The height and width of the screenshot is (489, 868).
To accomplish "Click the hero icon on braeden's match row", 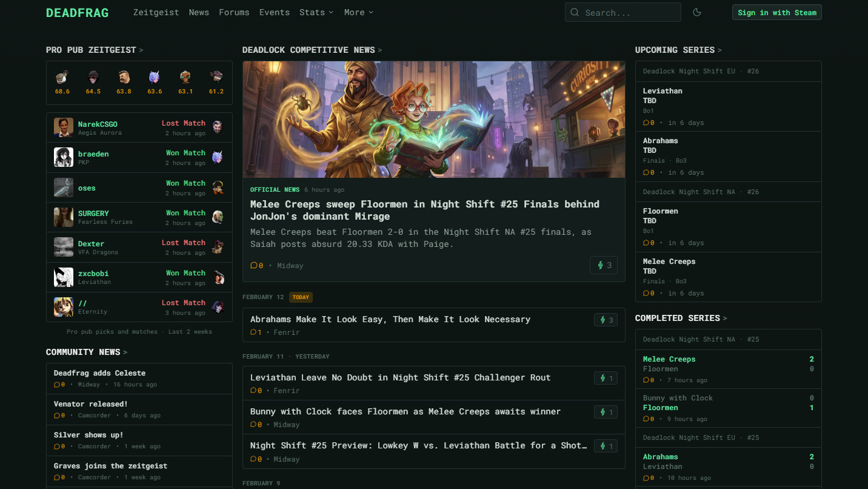I will tap(218, 158).
